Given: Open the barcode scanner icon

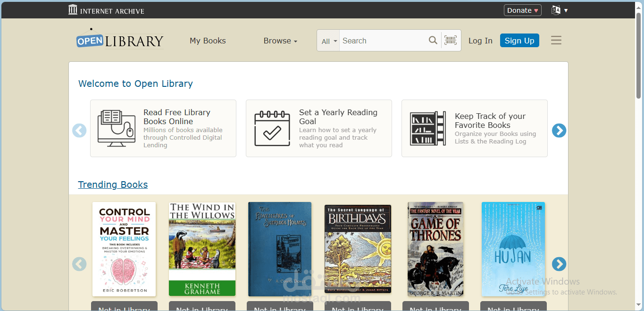Looking at the screenshot, I should pos(451,41).
